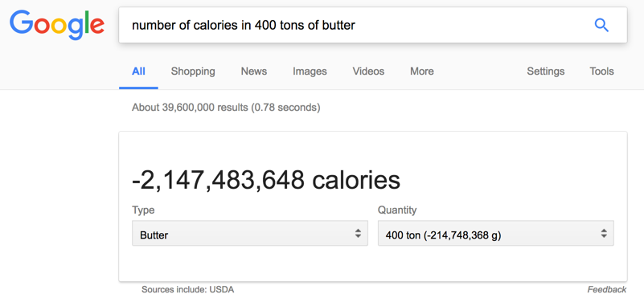Open the Tools menu
The width and height of the screenshot is (644, 298).
[x=601, y=71]
